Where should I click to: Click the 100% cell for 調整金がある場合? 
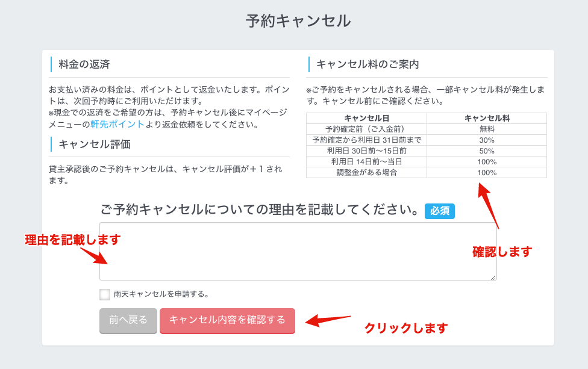pos(487,173)
